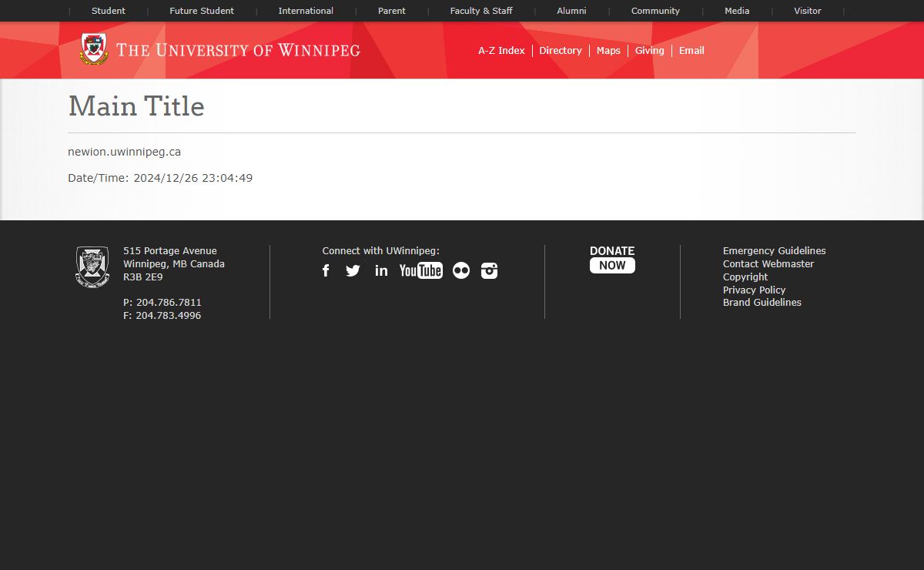924x570 pixels.
Task: Select the Parent menu item
Action: (x=392, y=11)
